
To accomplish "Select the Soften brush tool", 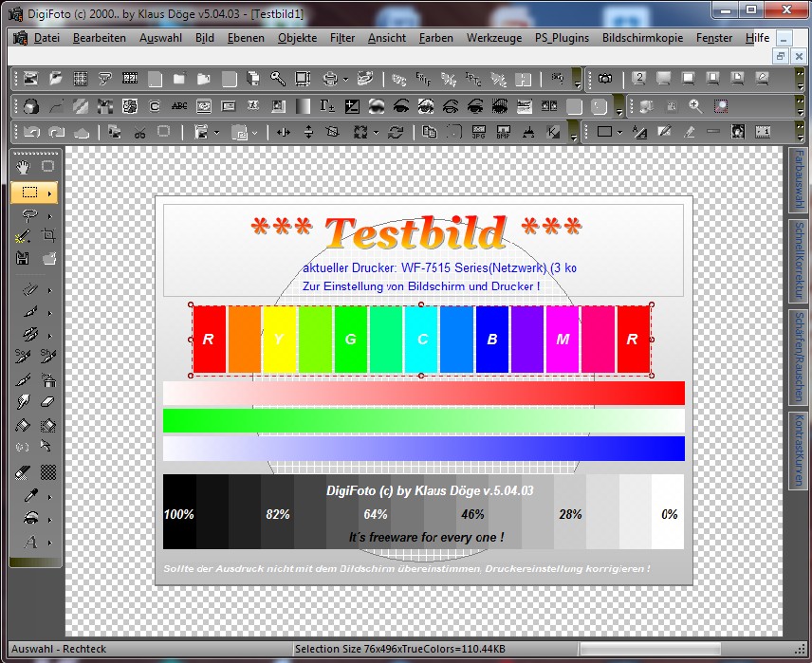I will click(23, 356).
